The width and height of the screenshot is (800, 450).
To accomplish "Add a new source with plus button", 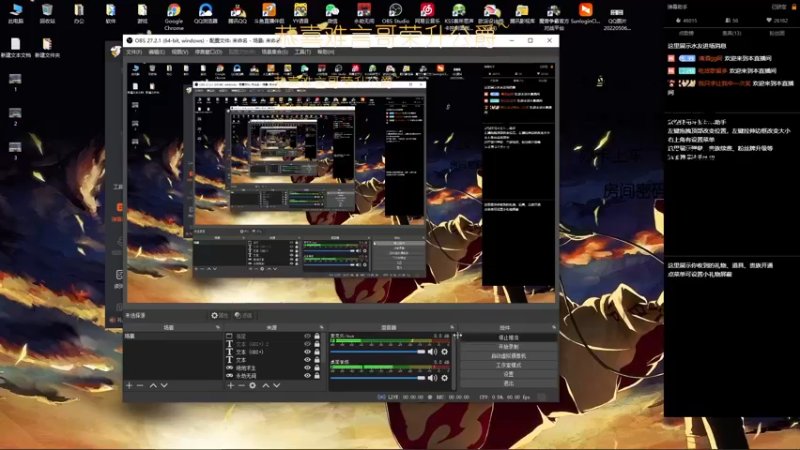I will (x=231, y=385).
